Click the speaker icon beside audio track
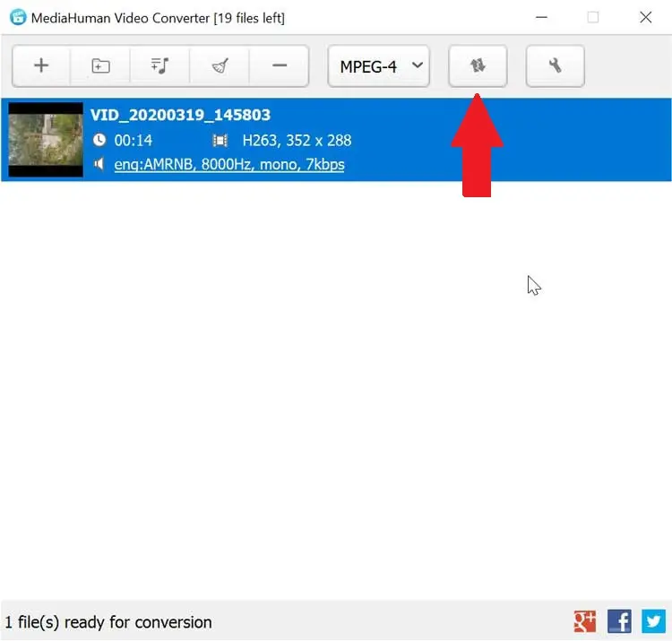Viewport: 672px width, 641px height. point(99,164)
